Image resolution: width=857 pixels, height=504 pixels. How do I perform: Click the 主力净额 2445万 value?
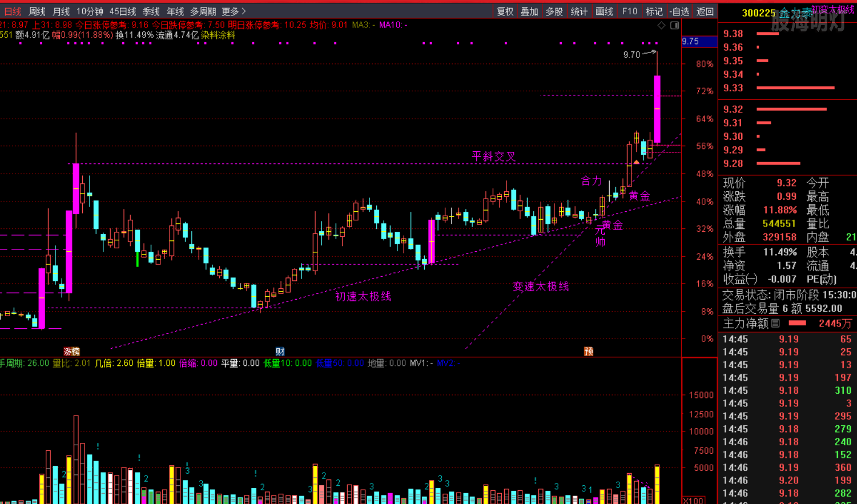coord(835,323)
